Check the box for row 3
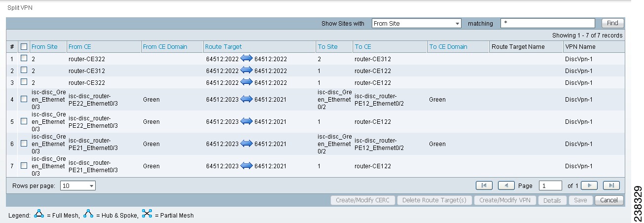This screenshot has width=644, height=223. (x=24, y=82)
